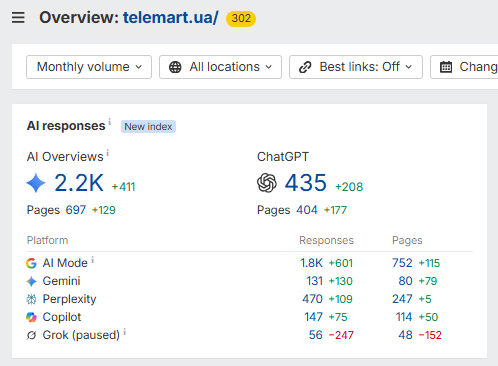Click info icon beside AI responses heading
This screenshot has width=498, height=366.
tap(109, 122)
